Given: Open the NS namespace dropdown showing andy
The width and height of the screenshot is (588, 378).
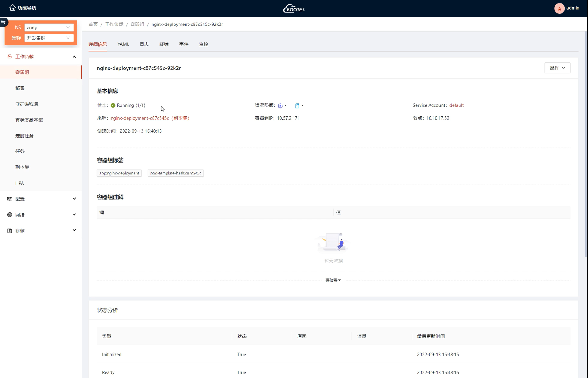Looking at the screenshot, I should (x=49, y=28).
